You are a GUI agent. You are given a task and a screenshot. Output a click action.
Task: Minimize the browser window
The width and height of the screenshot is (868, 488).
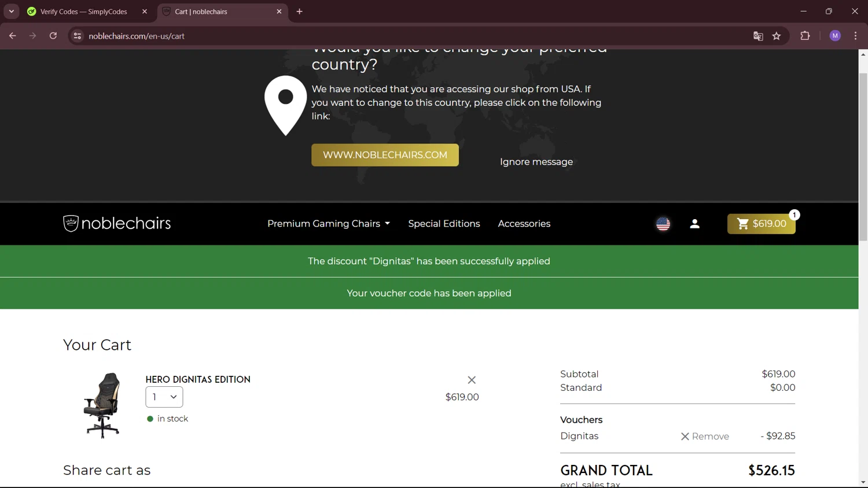[803, 12]
